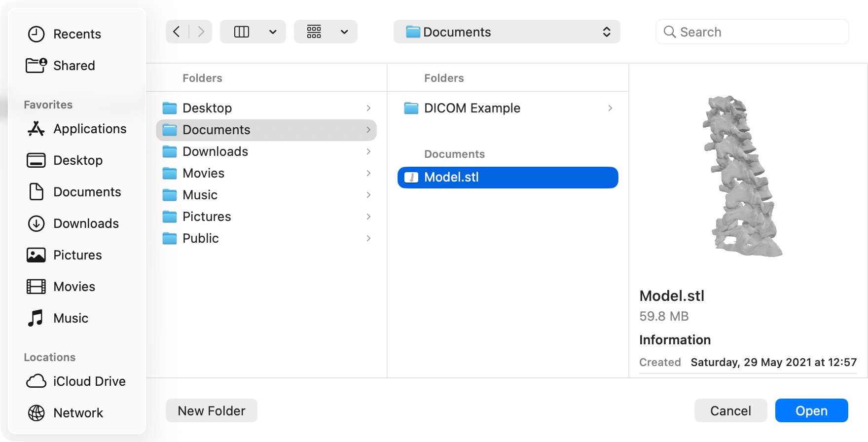Select the Pictures folder in the first column
The height and width of the screenshot is (442, 868).
266,217
